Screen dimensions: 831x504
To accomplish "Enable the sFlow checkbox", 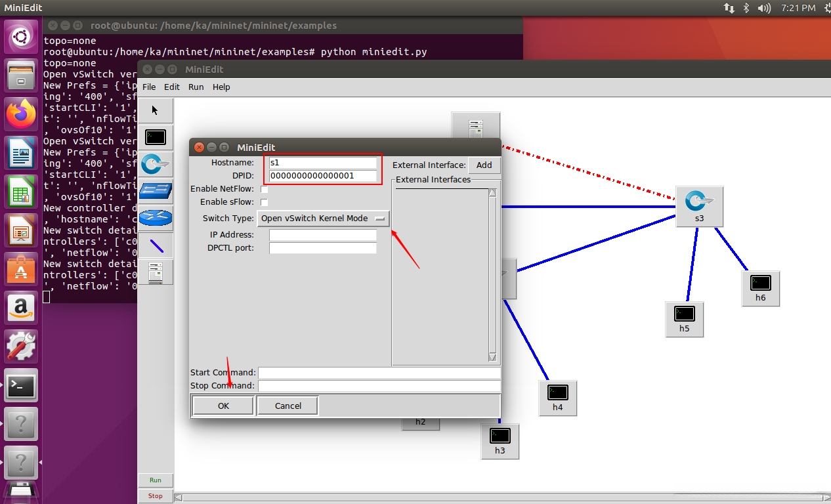I will tap(264, 202).
